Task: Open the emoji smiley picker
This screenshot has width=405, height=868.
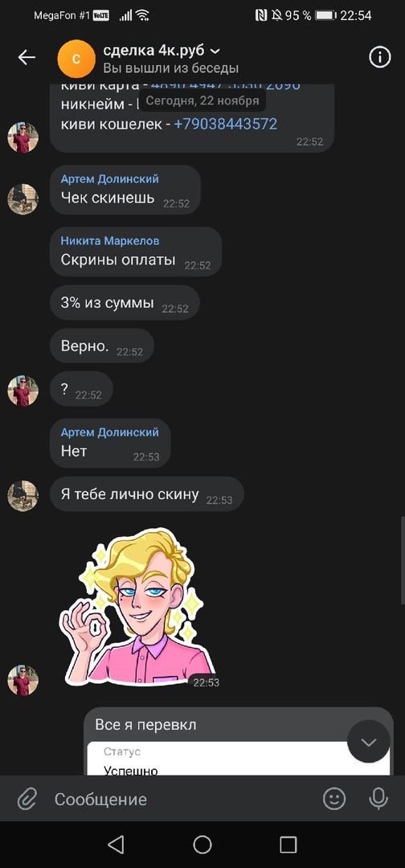Action: point(334,799)
